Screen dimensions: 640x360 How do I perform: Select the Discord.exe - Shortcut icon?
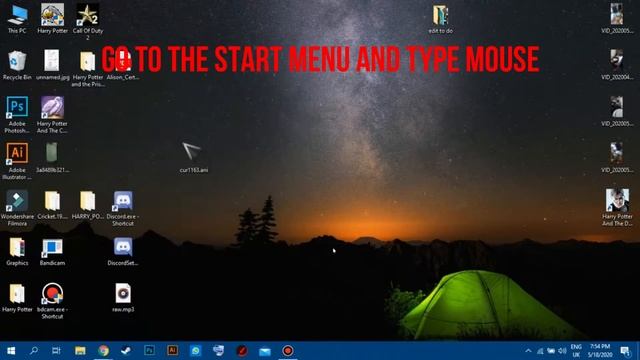(123, 207)
